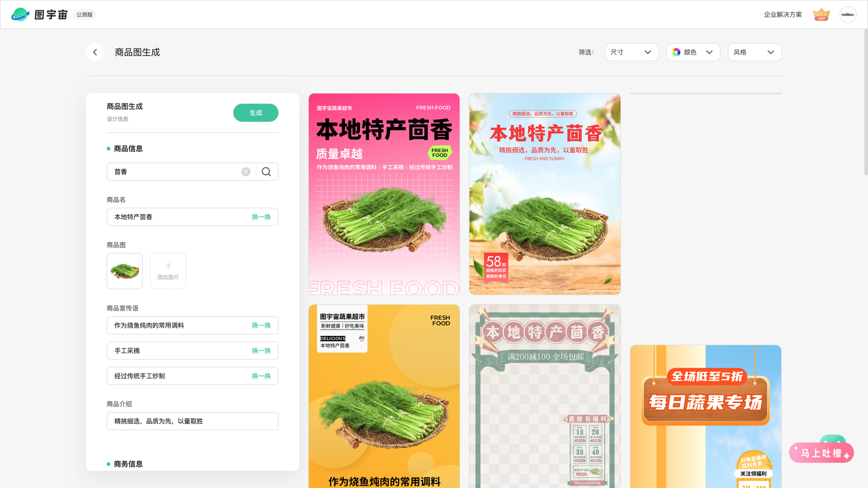Image resolution: width=868 pixels, height=488 pixels.
Task: Open the 风格 filter dropdown
Action: 755,52
